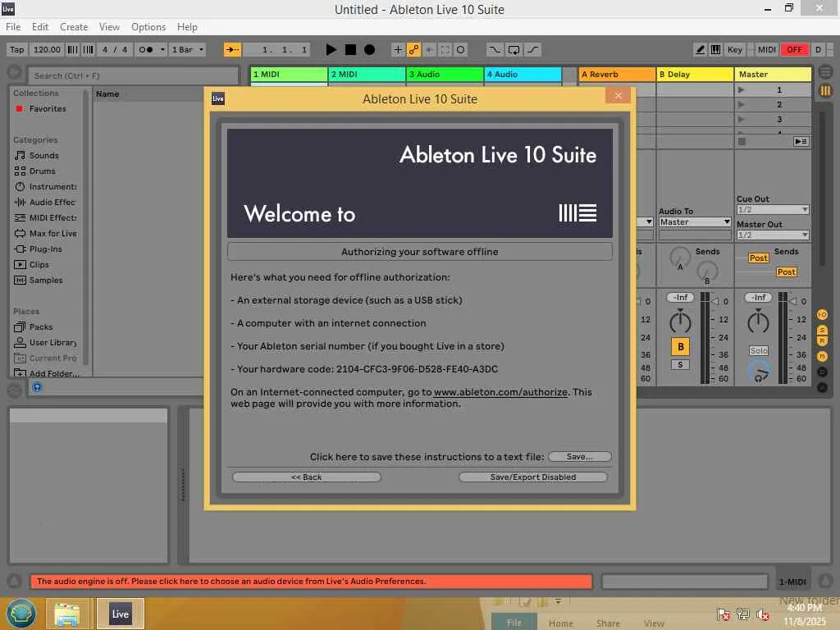Go back with the << Back button
Screen dimensions: 840x630
[x=307, y=477]
